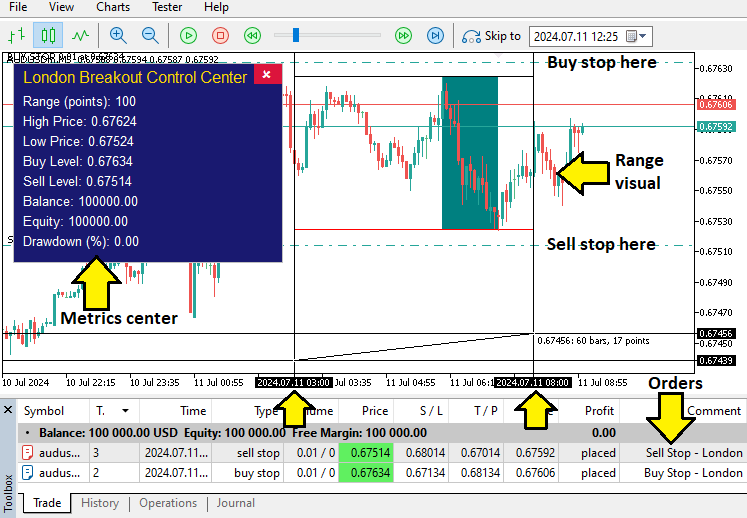The width and height of the screenshot is (747, 518).
Task: Close the Toolbox panel with the X
Action: pos(8,410)
